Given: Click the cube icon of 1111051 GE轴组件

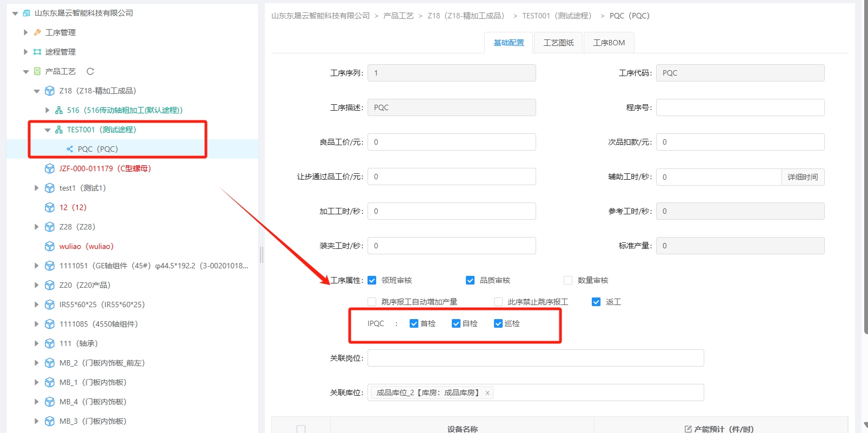Looking at the screenshot, I should point(50,266).
